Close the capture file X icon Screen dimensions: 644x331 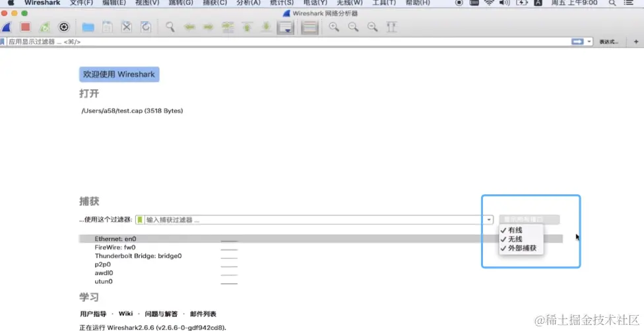click(127, 27)
